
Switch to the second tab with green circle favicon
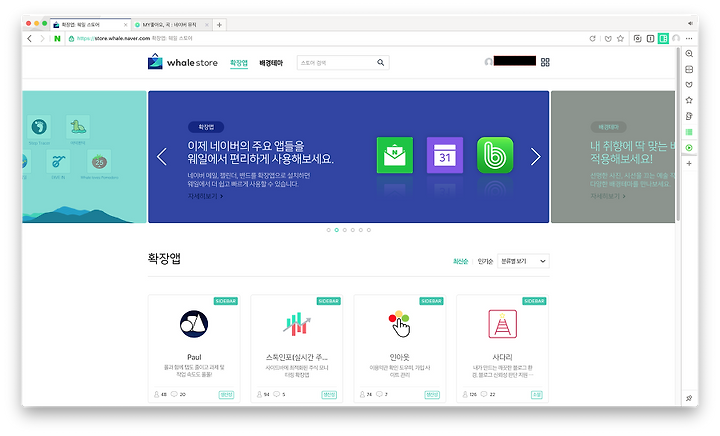171,25
